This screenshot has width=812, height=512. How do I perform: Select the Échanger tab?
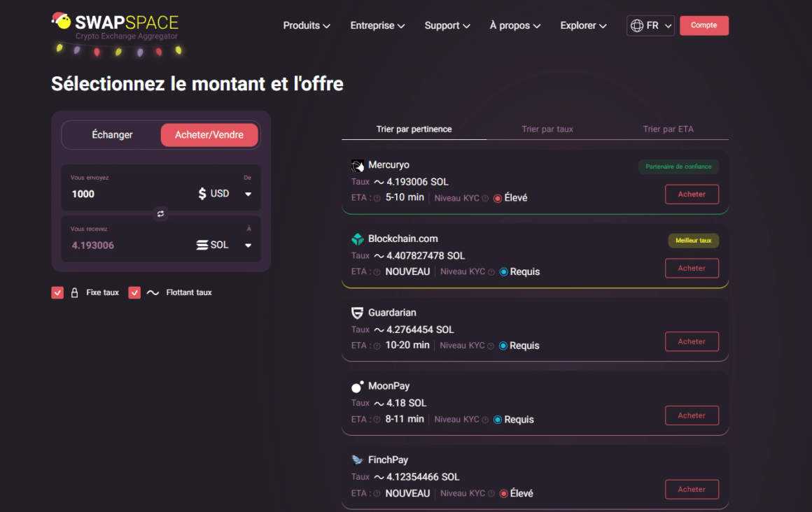[x=112, y=134]
